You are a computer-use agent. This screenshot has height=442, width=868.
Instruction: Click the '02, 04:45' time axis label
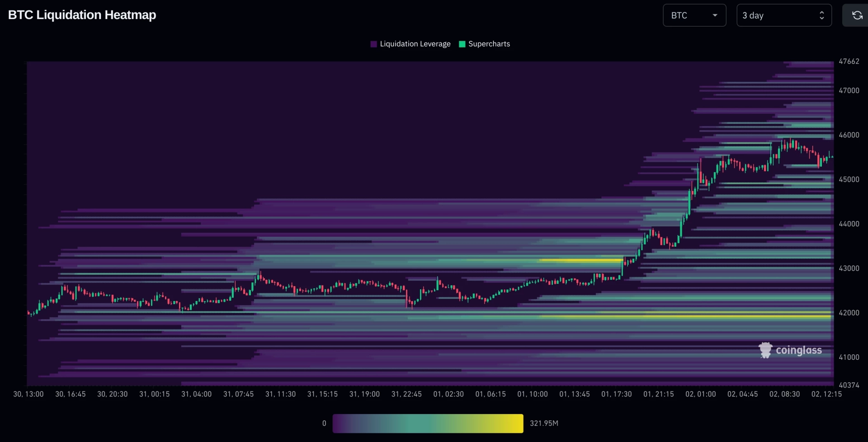[743, 394]
